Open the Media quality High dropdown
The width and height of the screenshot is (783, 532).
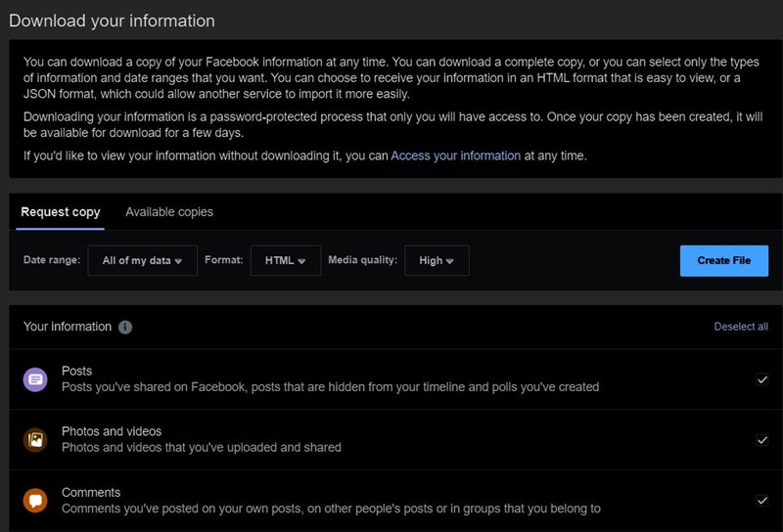(437, 260)
